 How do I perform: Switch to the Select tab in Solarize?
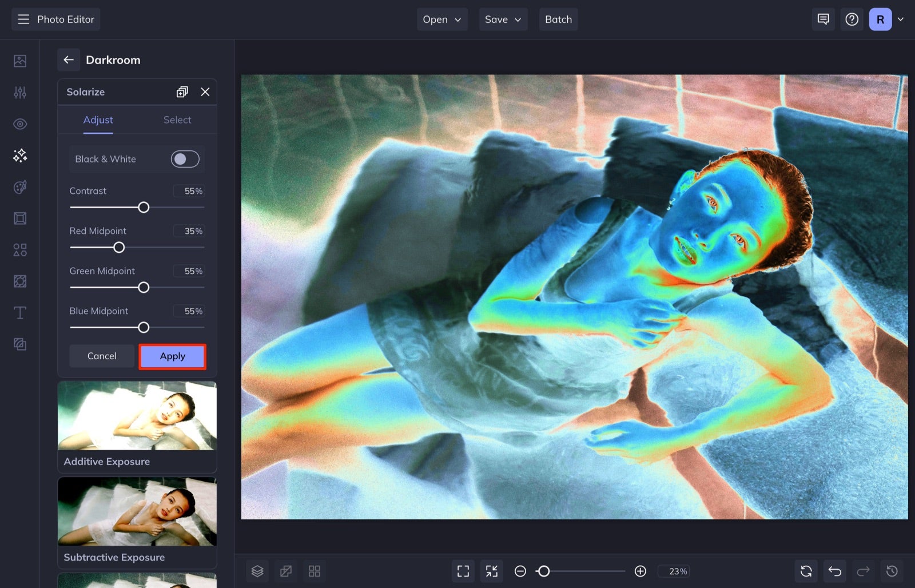click(x=177, y=120)
